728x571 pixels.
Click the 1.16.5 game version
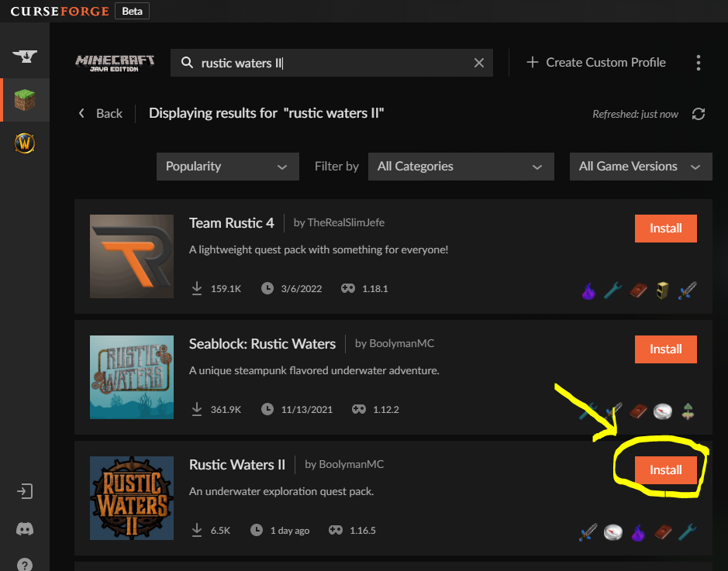[363, 531]
